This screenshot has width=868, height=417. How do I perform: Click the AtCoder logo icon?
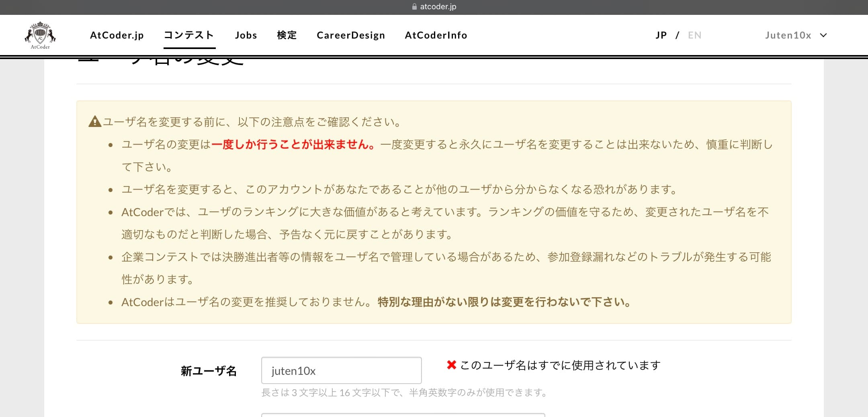[40, 35]
